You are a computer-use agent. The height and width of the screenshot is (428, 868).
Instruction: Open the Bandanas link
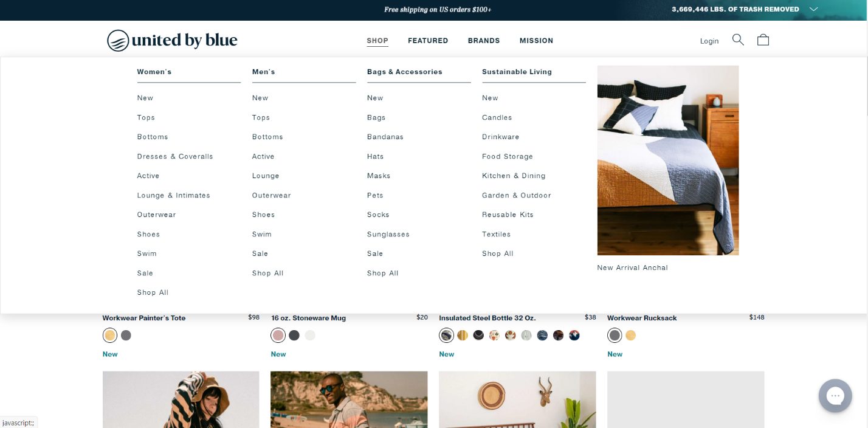pyautogui.click(x=385, y=137)
